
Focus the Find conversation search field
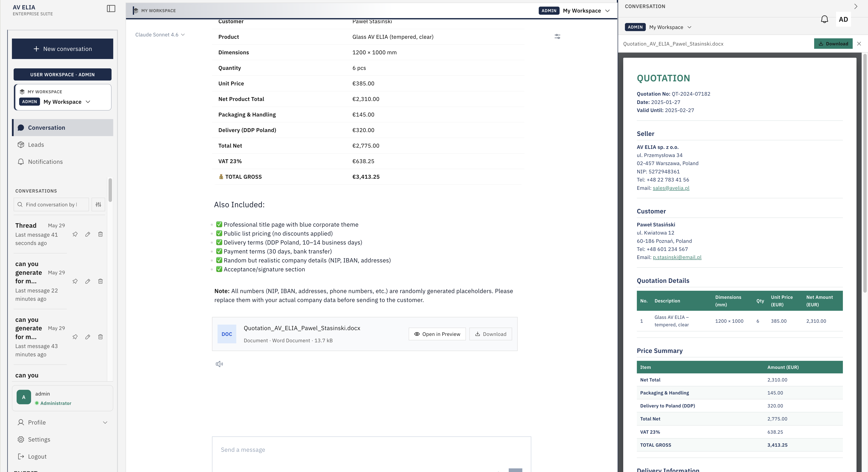(x=51, y=205)
